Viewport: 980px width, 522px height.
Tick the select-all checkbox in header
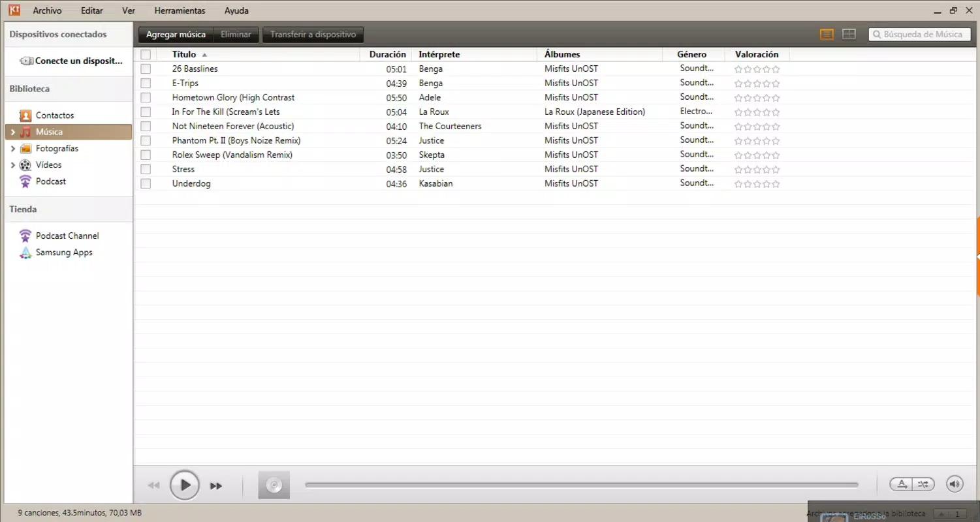[146, 55]
